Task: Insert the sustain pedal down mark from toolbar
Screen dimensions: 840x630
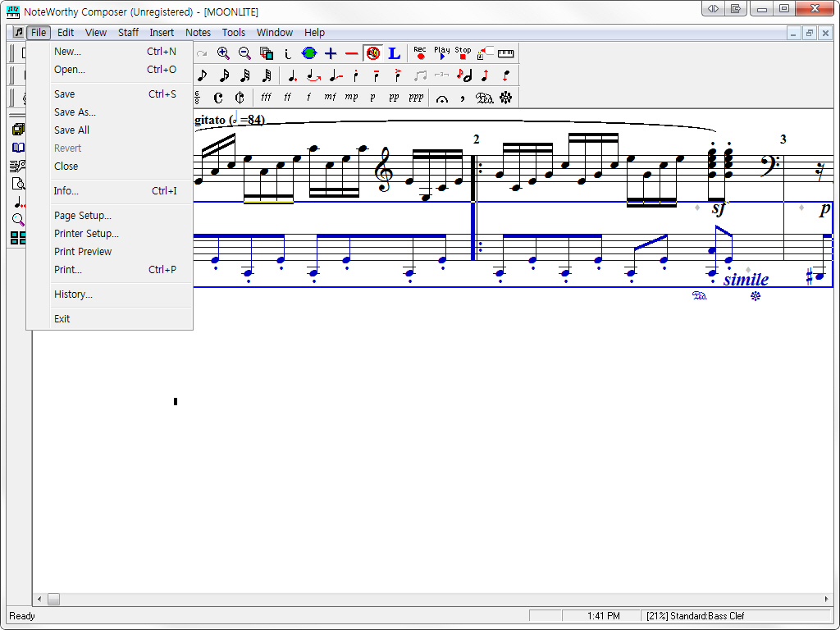Action: (484, 98)
